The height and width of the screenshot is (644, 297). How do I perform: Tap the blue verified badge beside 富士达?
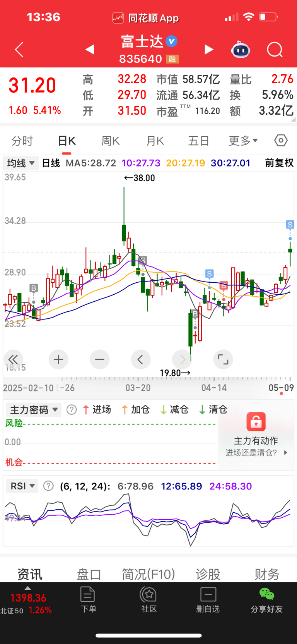pyautogui.click(x=171, y=41)
